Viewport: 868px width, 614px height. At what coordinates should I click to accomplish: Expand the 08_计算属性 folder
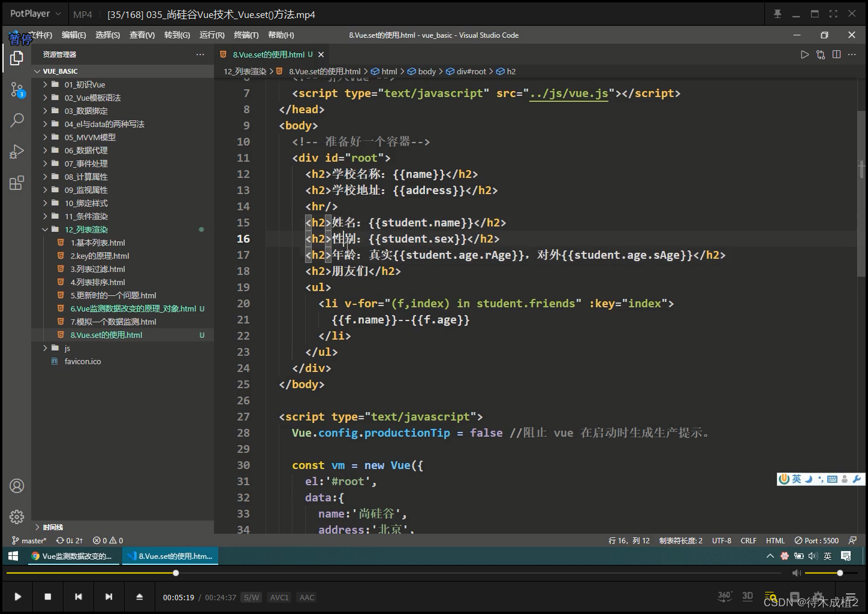click(45, 177)
